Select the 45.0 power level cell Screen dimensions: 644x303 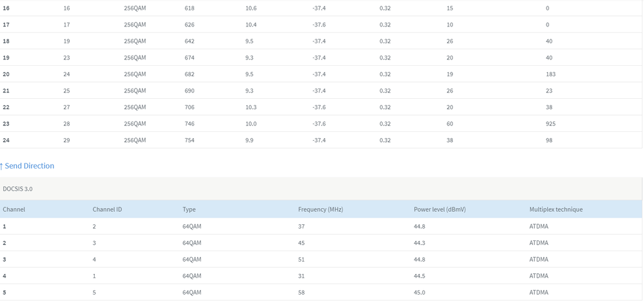pyautogui.click(x=419, y=293)
